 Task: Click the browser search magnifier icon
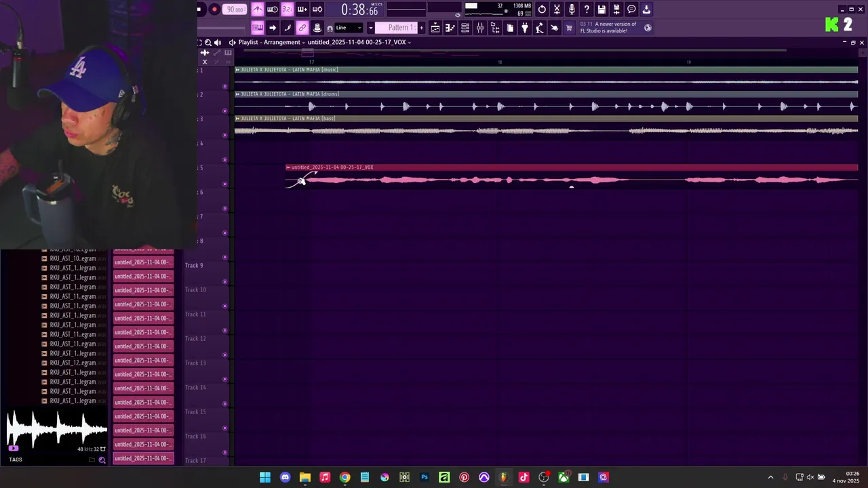pos(102,460)
